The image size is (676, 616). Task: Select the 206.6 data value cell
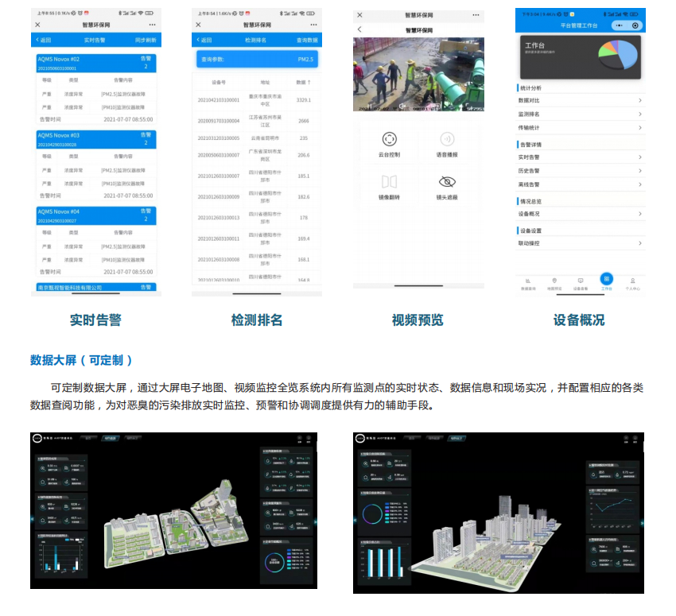click(304, 155)
